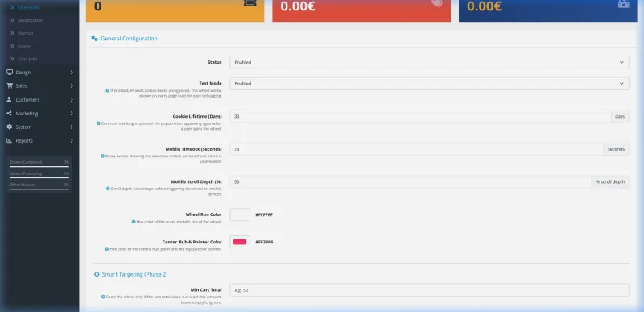This screenshot has width=644, height=312.
Task: Open the Cron Jobs submenu item
Action: pyautogui.click(x=27, y=59)
